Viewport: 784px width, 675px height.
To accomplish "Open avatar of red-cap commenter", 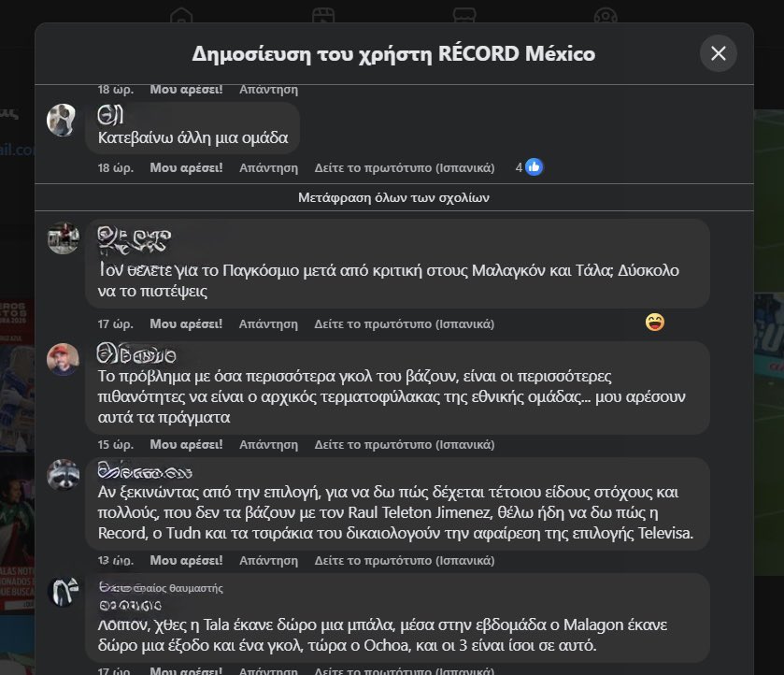I will [x=63, y=359].
